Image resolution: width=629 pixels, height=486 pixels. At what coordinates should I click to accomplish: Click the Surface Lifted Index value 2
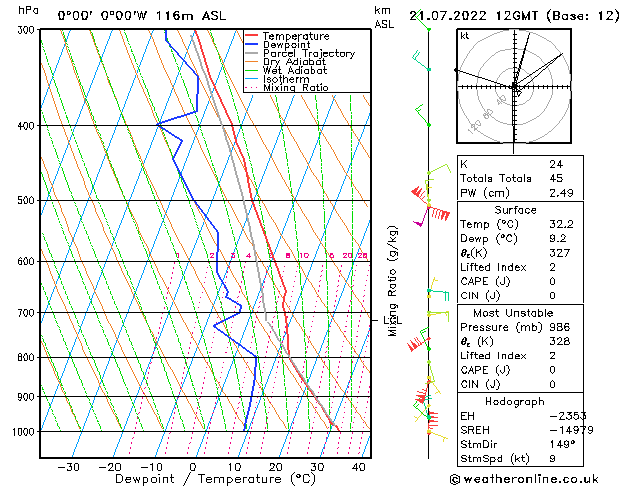click(x=552, y=267)
